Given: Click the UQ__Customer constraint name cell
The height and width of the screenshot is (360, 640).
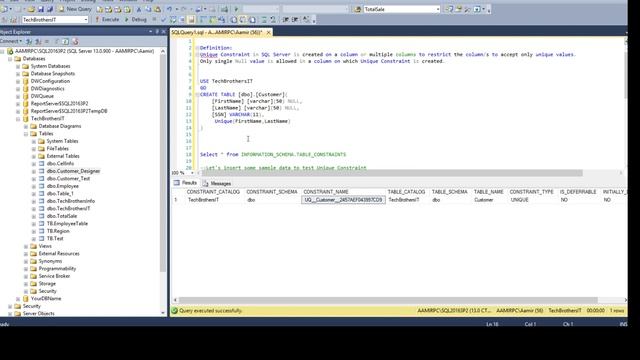Looking at the screenshot, I should [x=343, y=200].
